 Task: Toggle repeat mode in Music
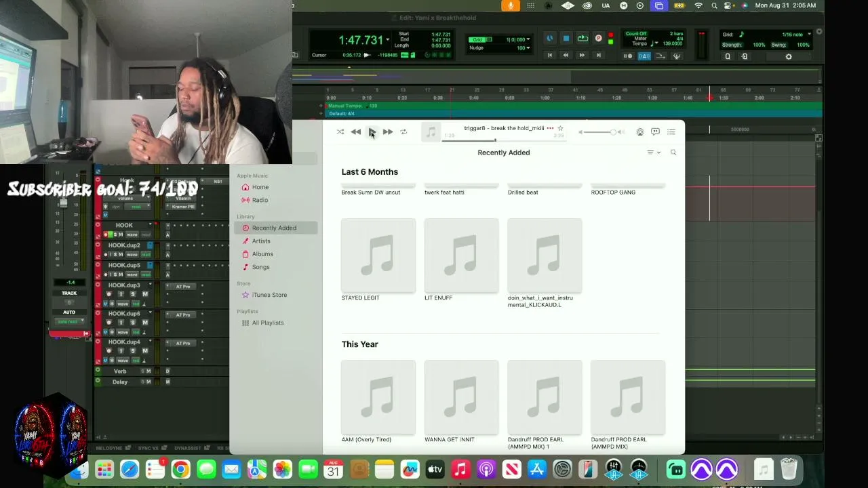point(403,132)
